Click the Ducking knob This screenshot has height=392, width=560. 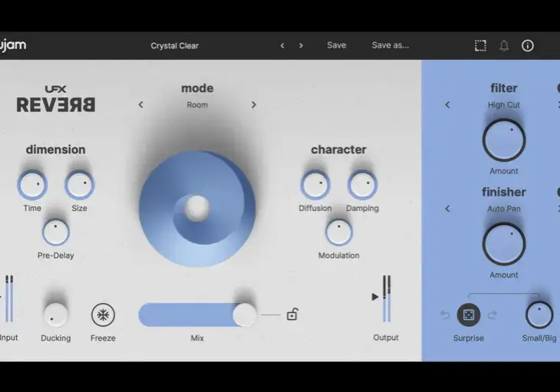55,315
